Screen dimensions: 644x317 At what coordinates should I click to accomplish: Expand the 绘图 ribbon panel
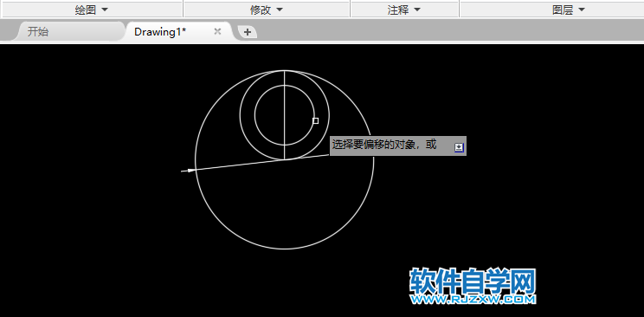point(92,10)
